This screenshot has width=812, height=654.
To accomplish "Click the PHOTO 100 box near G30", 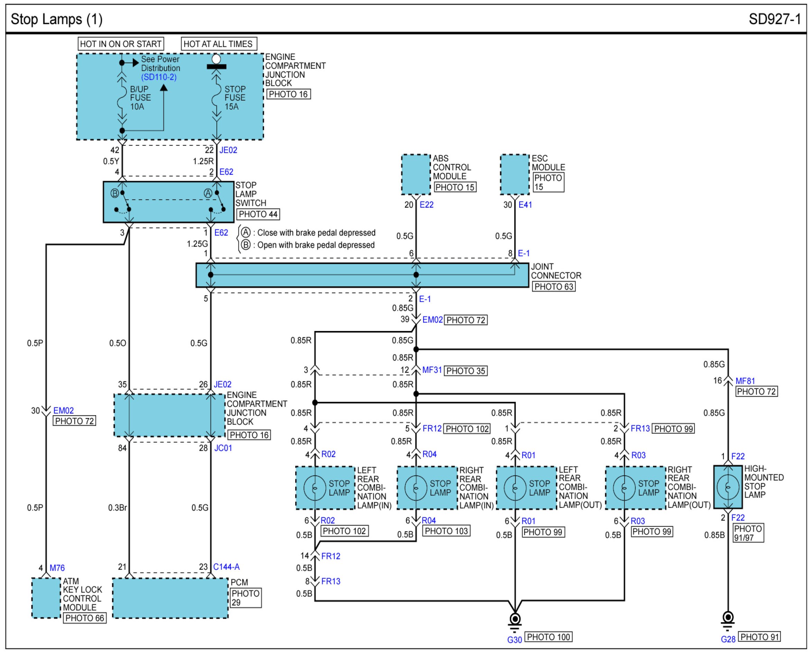I will pos(548,637).
